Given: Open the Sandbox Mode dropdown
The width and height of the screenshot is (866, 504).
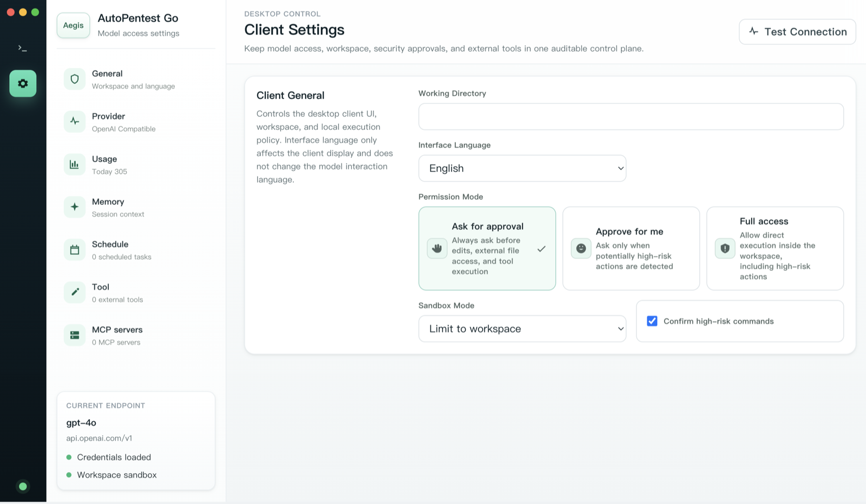Looking at the screenshot, I should [x=522, y=329].
